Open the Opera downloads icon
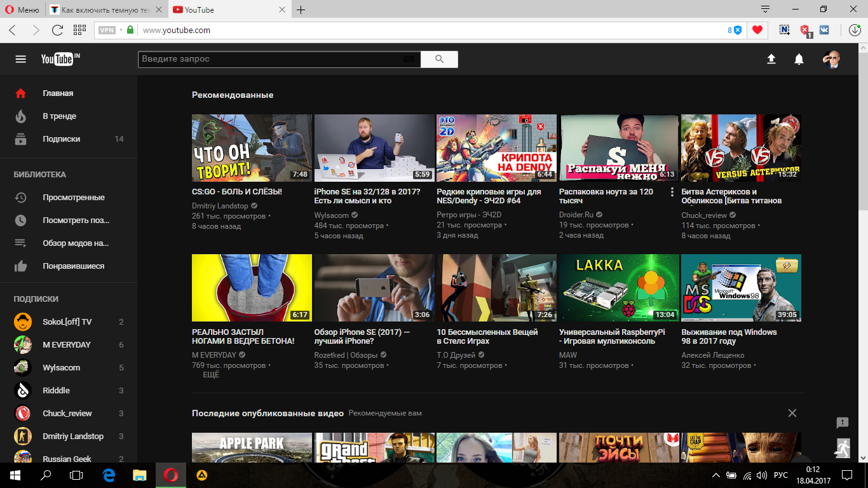 [855, 30]
